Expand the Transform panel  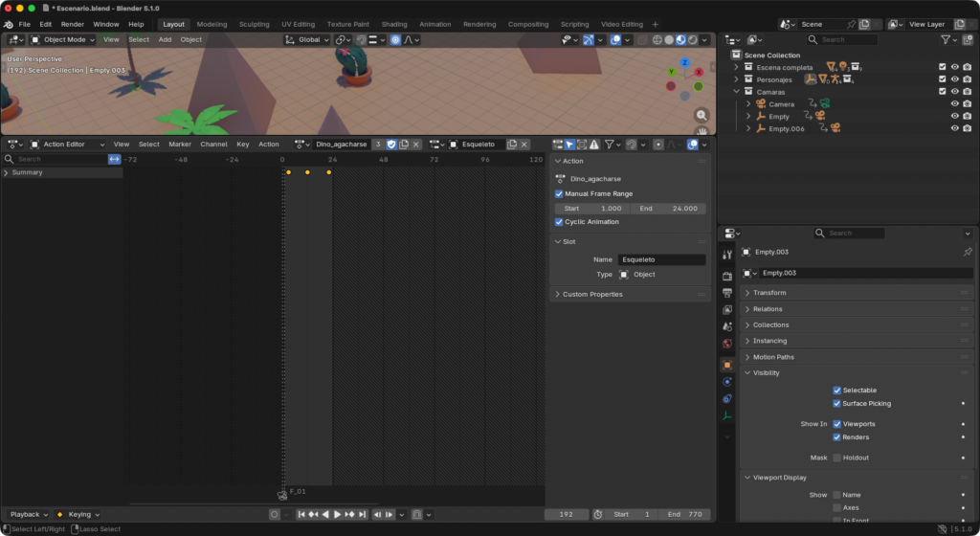pos(769,293)
